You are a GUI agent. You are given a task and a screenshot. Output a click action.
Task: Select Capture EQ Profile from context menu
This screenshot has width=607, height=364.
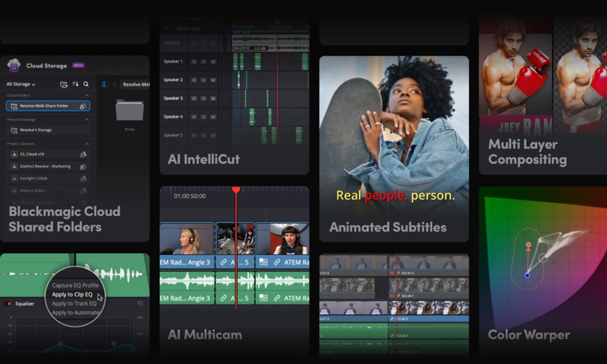pyautogui.click(x=75, y=285)
